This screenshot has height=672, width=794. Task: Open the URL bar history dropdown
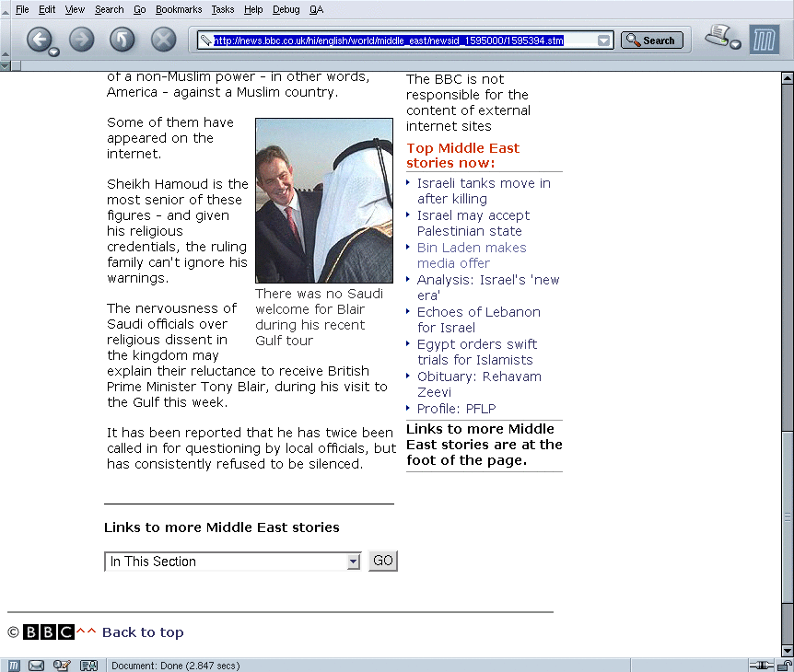pyautogui.click(x=603, y=41)
